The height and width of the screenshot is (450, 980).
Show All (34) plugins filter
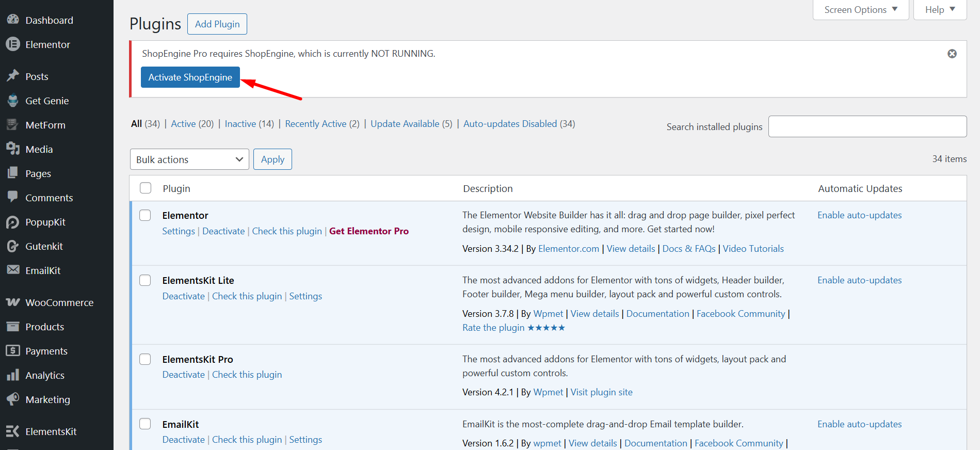pos(146,124)
